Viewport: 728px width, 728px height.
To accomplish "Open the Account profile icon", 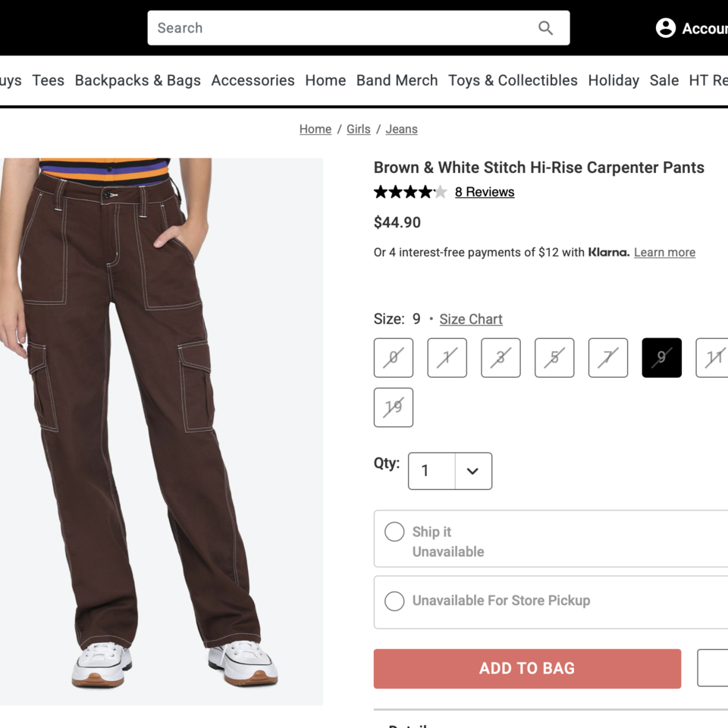I will [x=665, y=28].
